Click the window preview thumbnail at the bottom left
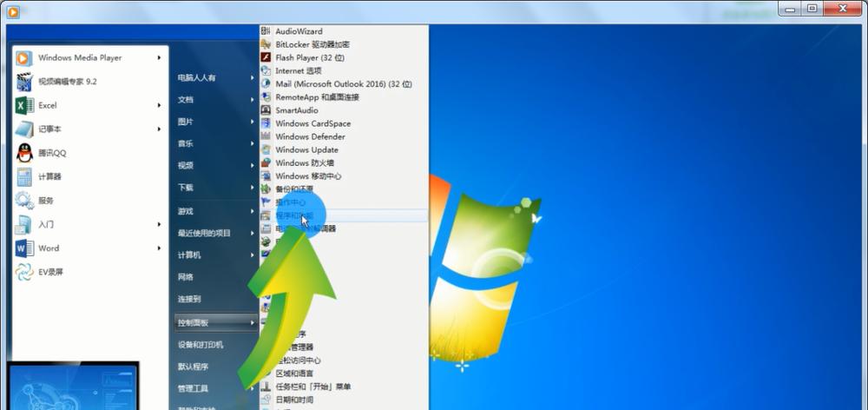The height and width of the screenshot is (410, 868). pos(74,387)
